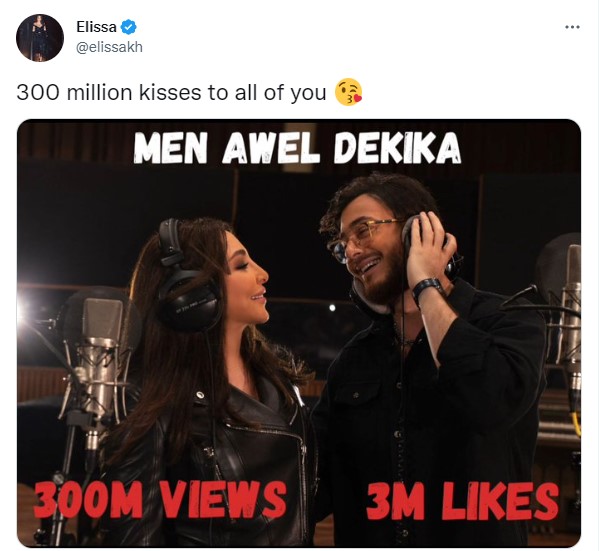Click the wristwatch on the man's arm
The height and width of the screenshot is (551, 599).
click(x=427, y=290)
